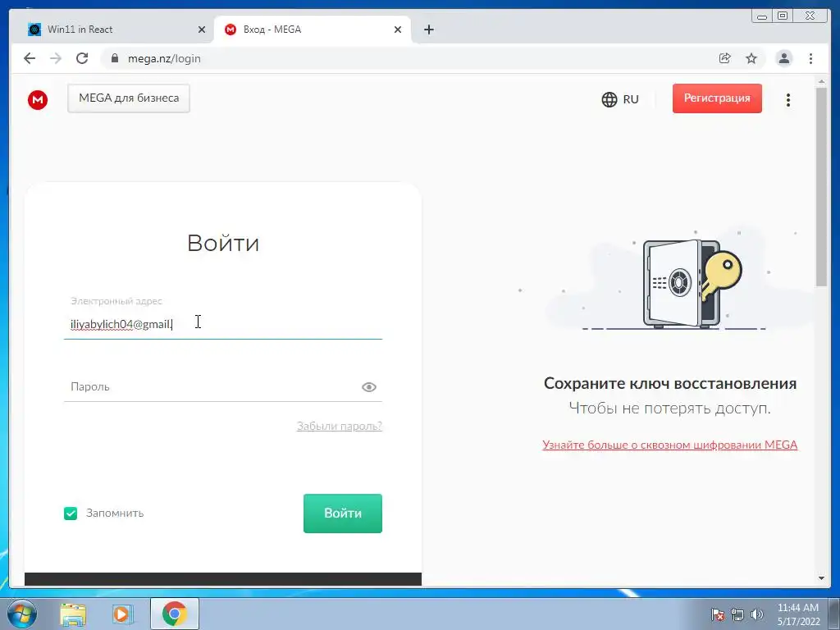Click the scrollbar down arrow

[x=821, y=578]
